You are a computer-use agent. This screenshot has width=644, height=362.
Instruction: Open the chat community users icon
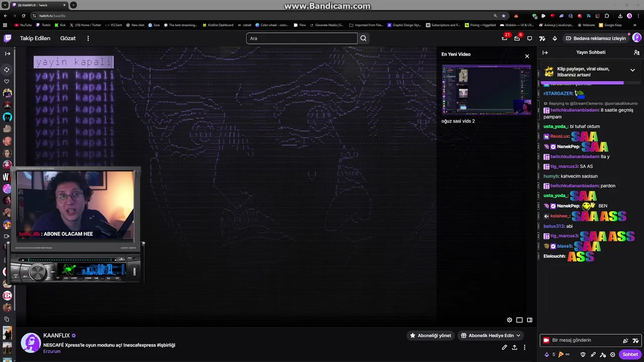click(636, 52)
